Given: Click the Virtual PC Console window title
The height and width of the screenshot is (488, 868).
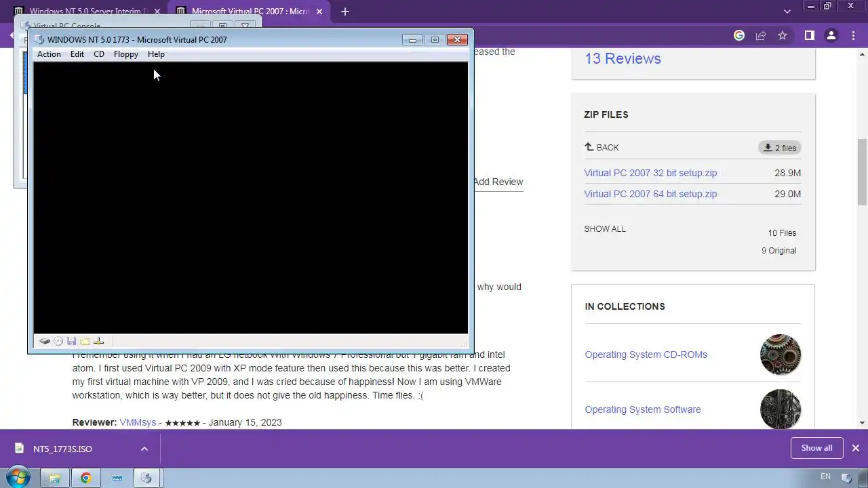Looking at the screenshot, I should click(x=67, y=26).
